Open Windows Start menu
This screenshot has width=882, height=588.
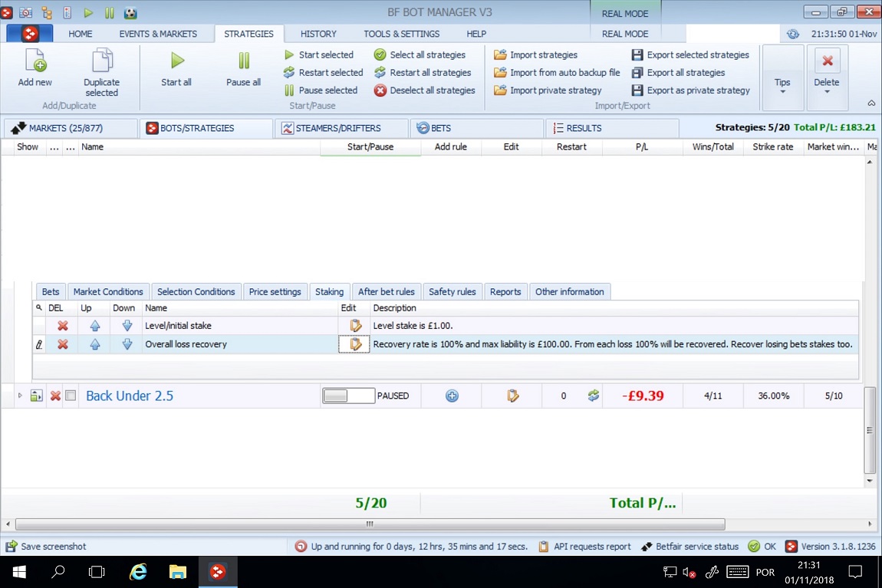point(19,572)
